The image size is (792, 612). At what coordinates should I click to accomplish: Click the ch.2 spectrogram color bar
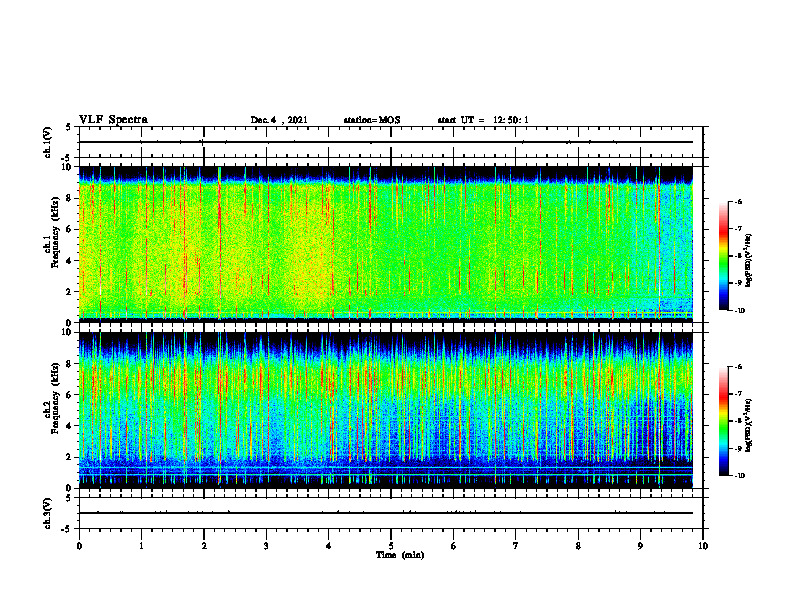723,421
